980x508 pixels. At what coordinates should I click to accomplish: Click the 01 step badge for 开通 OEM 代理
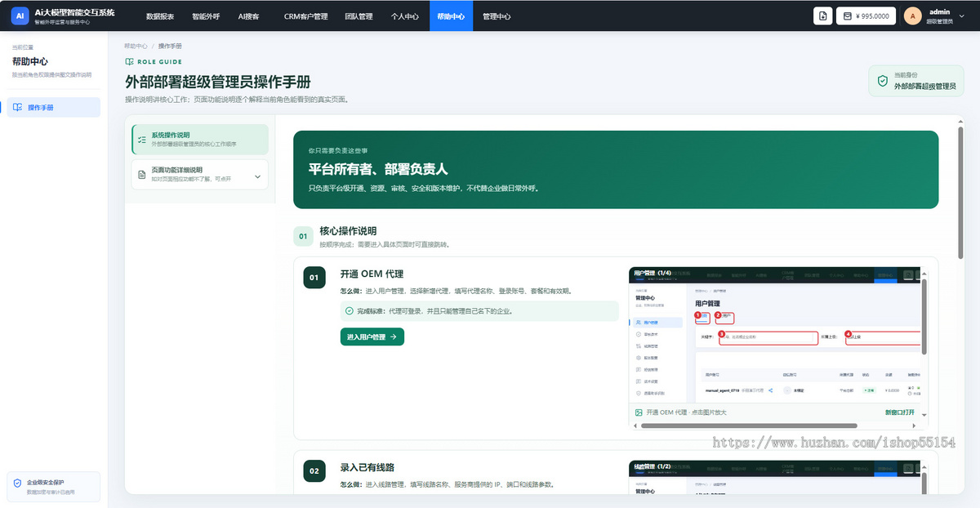tap(314, 279)
